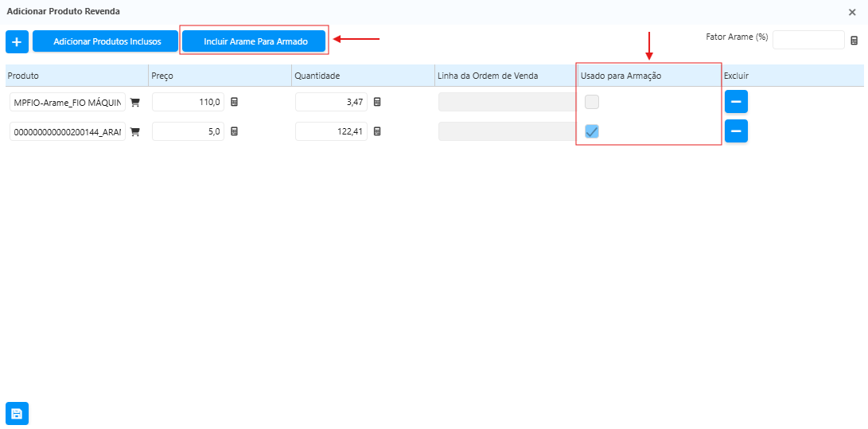
Task: Close the Adicionar Produto Revenda dialog
Action: pos(852,12)
